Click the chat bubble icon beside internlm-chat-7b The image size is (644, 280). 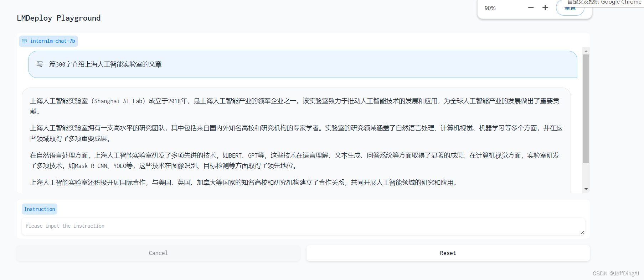[x=24, y=41]
